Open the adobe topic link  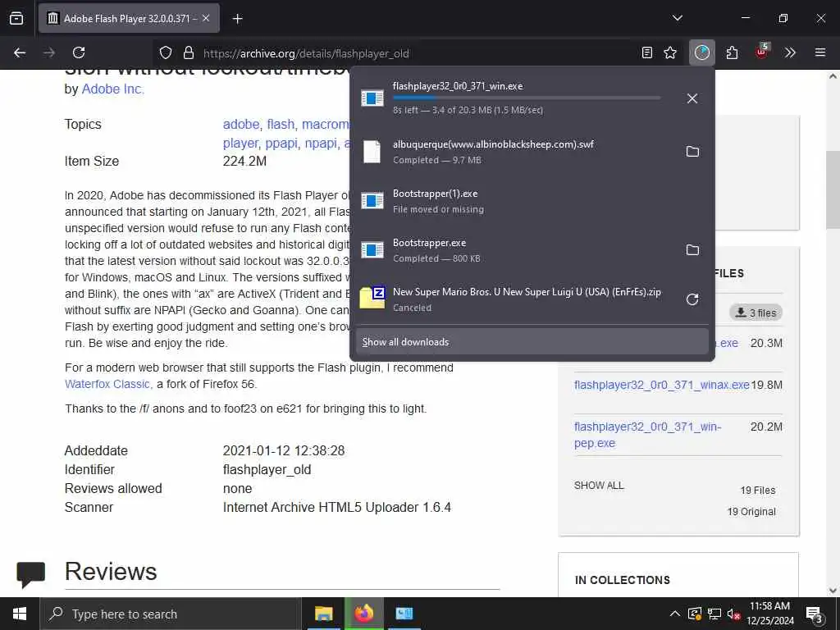click(241, 125)
